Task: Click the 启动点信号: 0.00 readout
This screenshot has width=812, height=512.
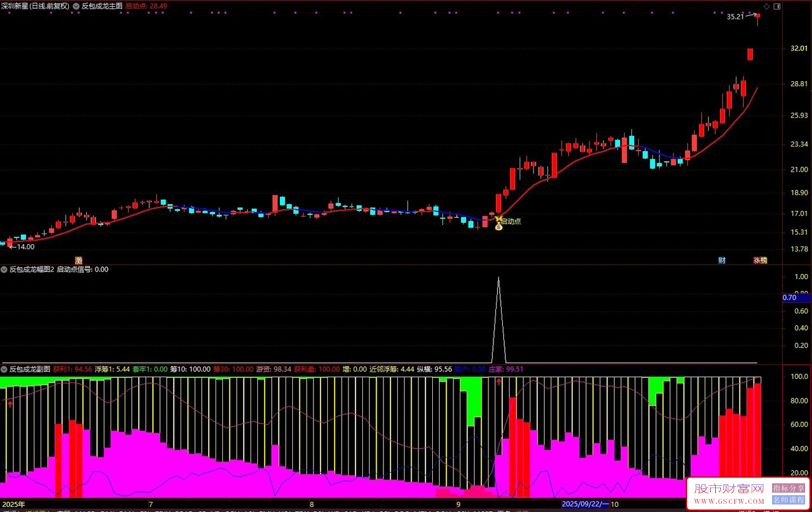Action: [x=82, y=270]
